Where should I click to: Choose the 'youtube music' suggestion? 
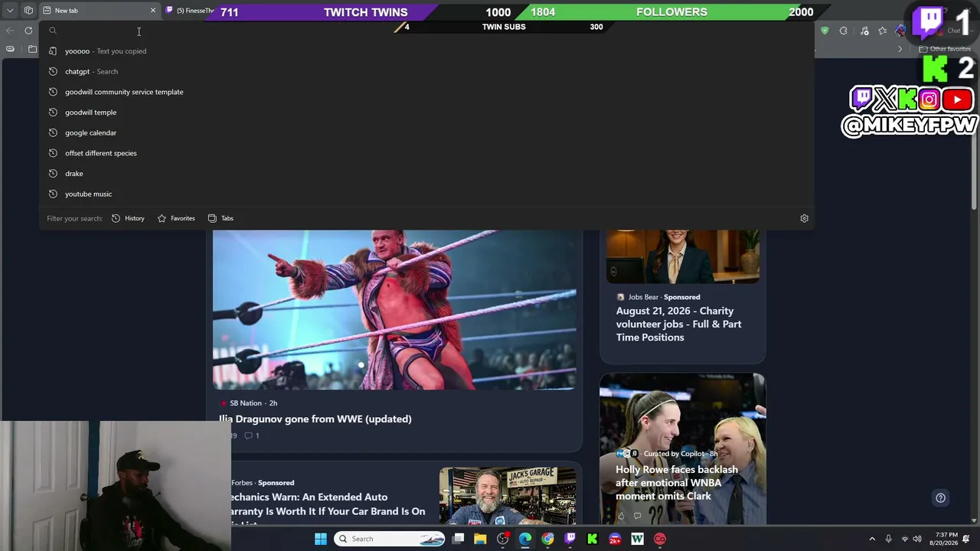click(426, 194)
